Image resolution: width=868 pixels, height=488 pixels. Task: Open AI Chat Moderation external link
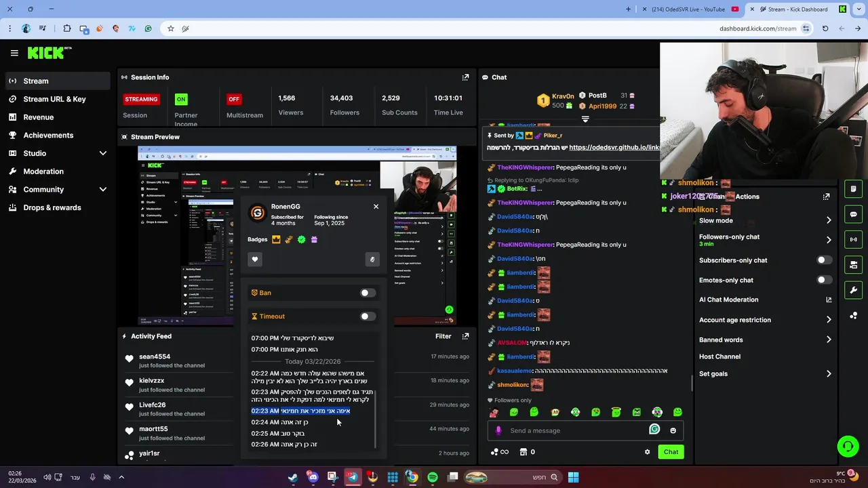(x=829, y=300)
